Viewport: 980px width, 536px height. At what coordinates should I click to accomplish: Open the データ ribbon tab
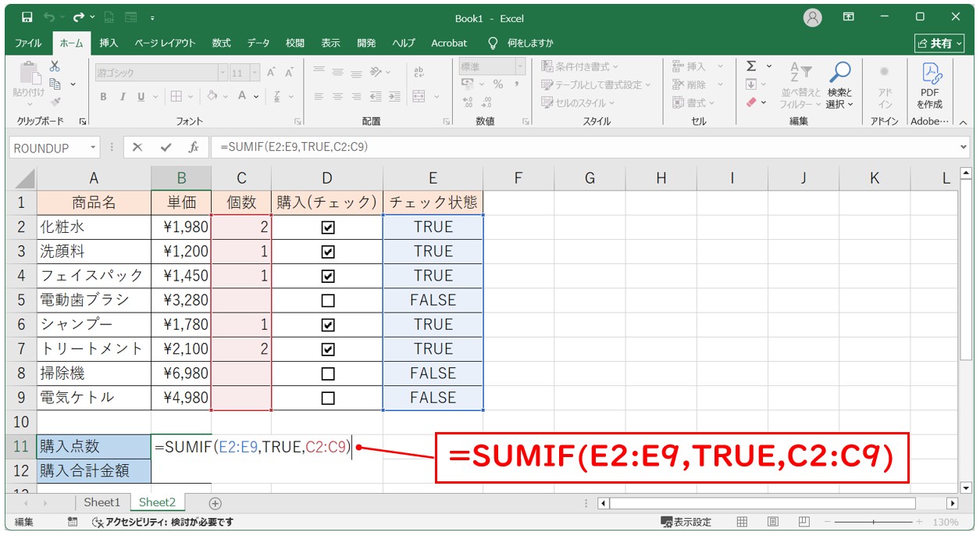click(x=258, y=43)
